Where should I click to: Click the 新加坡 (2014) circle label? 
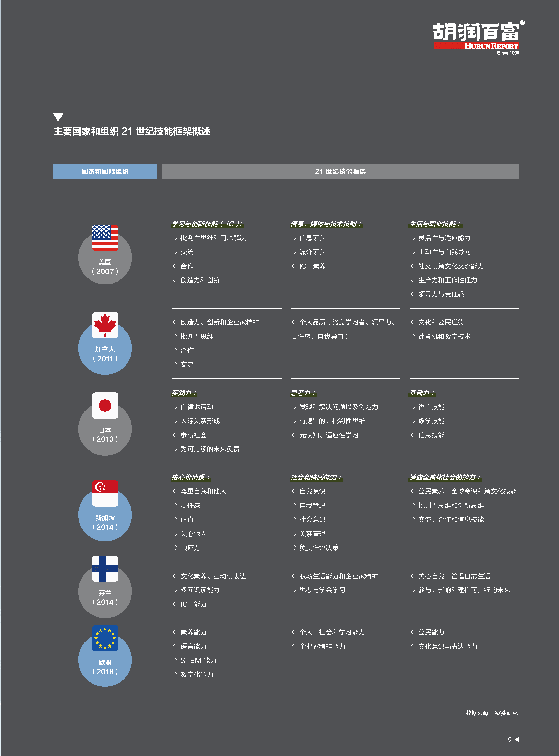tap(105, 522)
